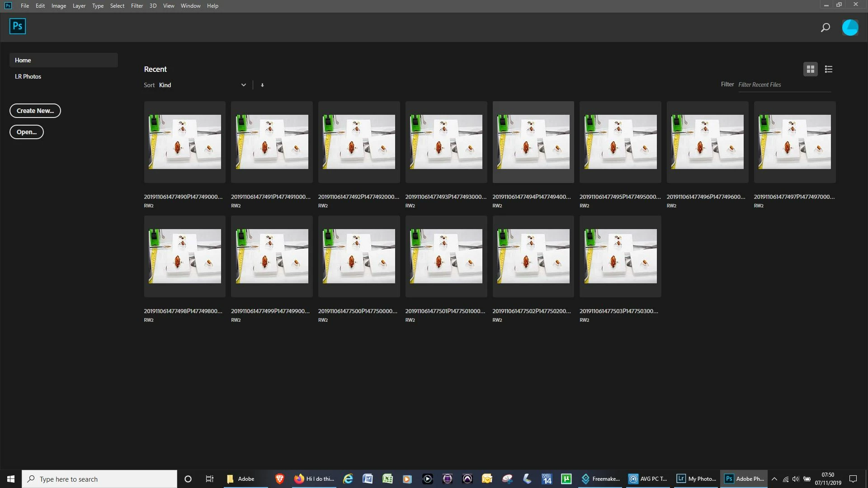Image resolution: width=868 pixels, height=488 pixels.
Task: Open the cyan user profile avatar
Action: [x=850, y=28]
